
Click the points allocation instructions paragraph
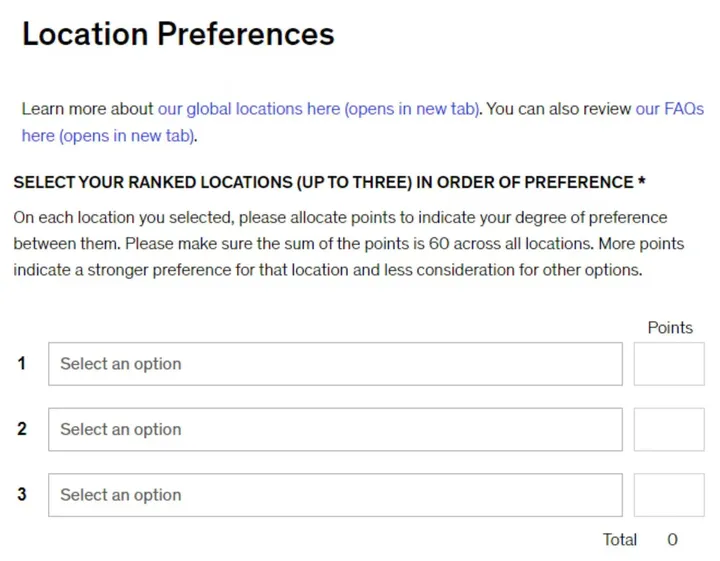tap(349, 243)
